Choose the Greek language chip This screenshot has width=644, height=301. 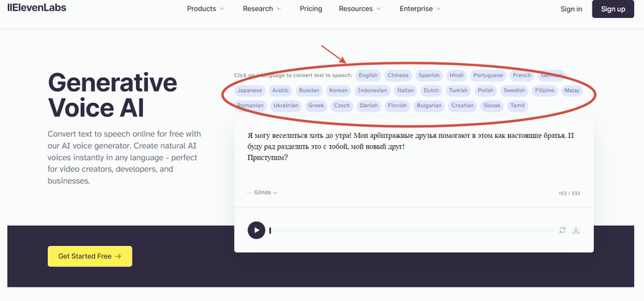tap(316, 106)
